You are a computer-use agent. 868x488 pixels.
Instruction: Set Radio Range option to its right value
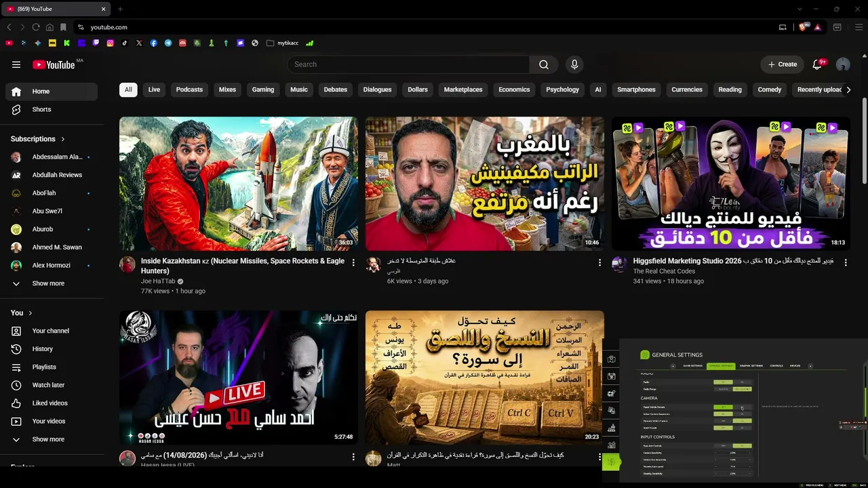[743, 389]
